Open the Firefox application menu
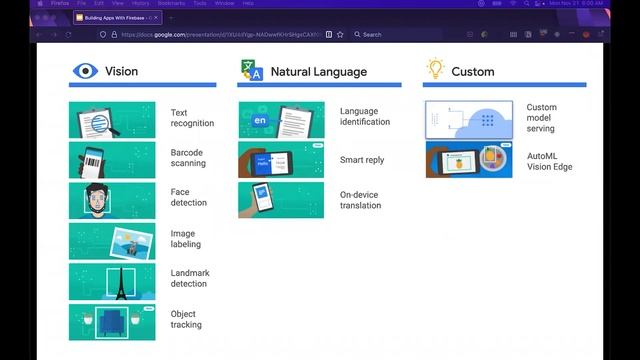This screenshot has width=640, height=360. pos(60,3)
